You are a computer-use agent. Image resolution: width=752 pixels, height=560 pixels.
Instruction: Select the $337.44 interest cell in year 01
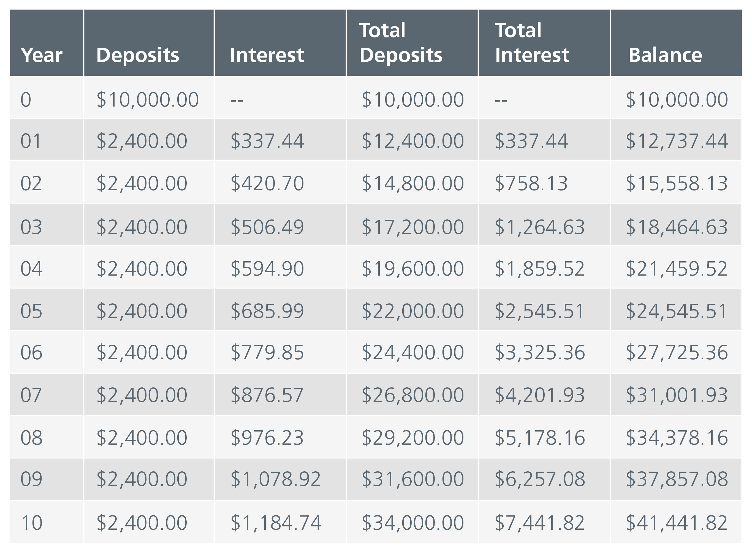coord(267,141)
